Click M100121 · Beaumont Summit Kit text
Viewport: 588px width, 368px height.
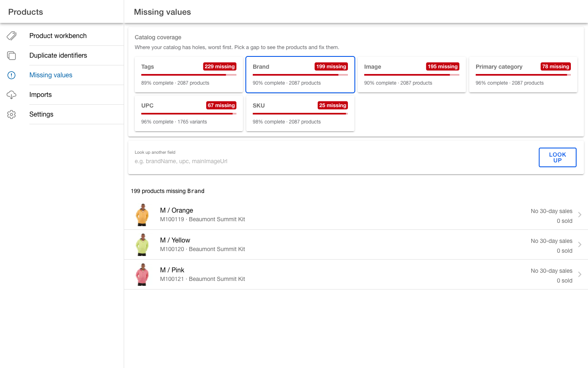coord(203,279)
